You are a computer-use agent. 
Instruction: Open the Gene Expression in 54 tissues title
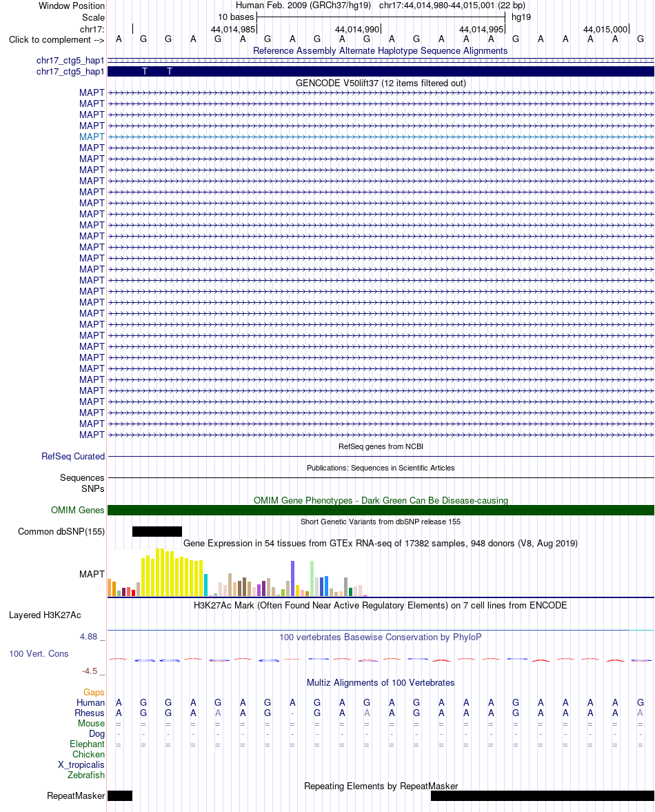pyautogui.click(x=381, y=543)
